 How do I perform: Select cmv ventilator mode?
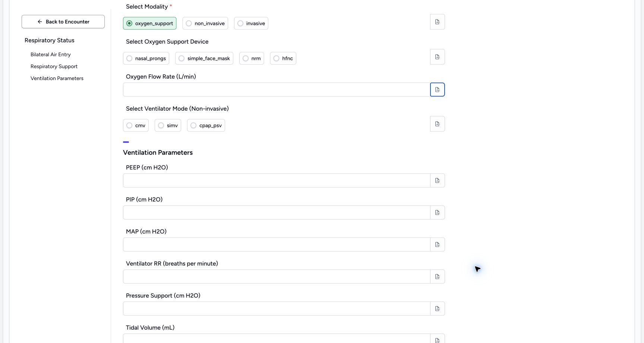tap(136, 126)
